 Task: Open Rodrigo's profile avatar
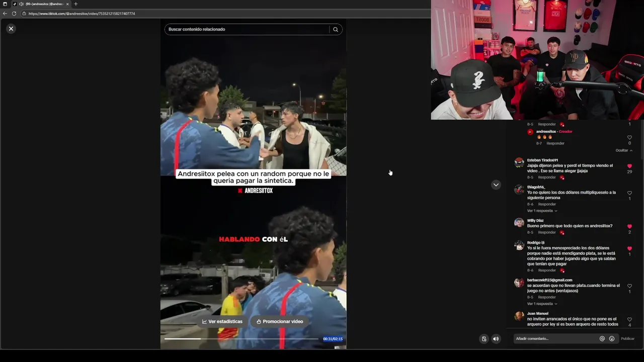pyautogui.click(x=519, y=245)
